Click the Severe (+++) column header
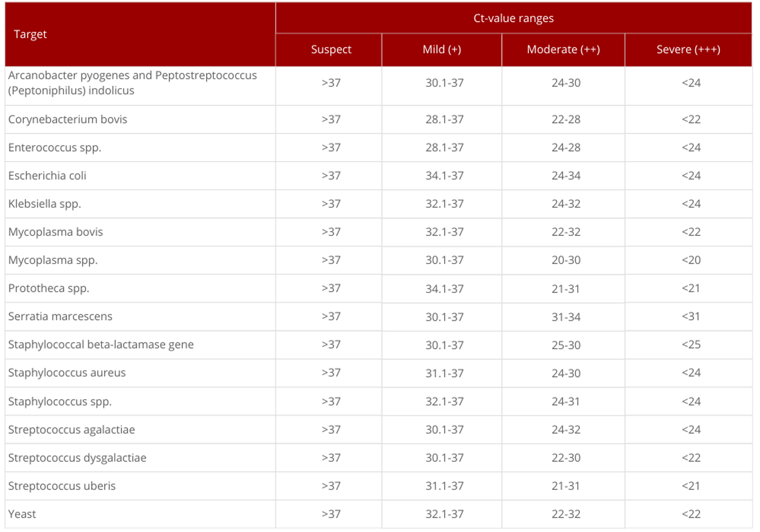The width and height of the screenshot is (760, 532). [688, 49]
